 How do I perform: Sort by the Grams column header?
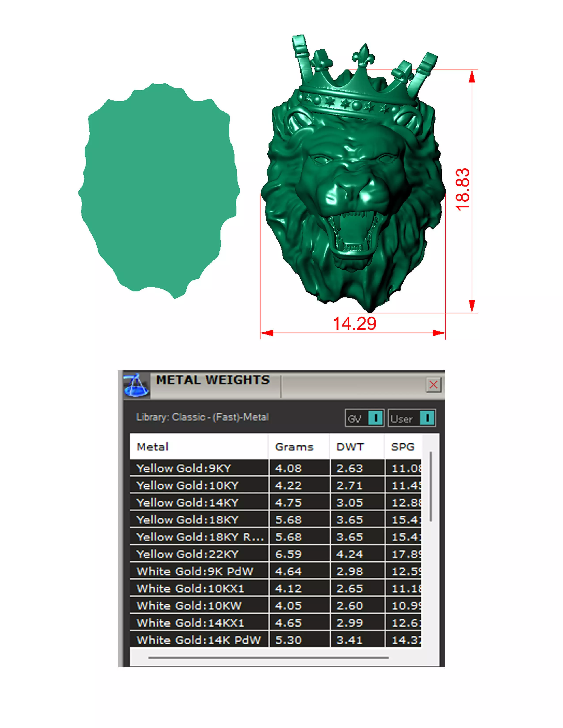coord(299,447)
